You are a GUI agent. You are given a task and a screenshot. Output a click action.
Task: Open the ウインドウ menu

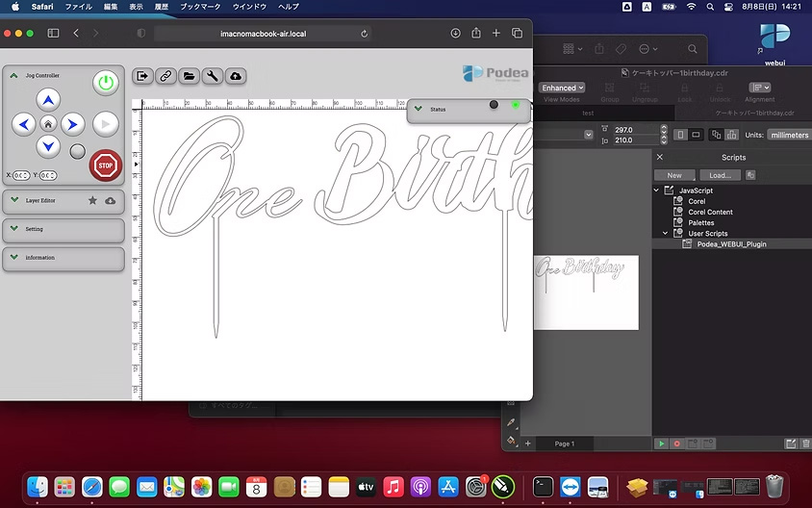(249, 7)
